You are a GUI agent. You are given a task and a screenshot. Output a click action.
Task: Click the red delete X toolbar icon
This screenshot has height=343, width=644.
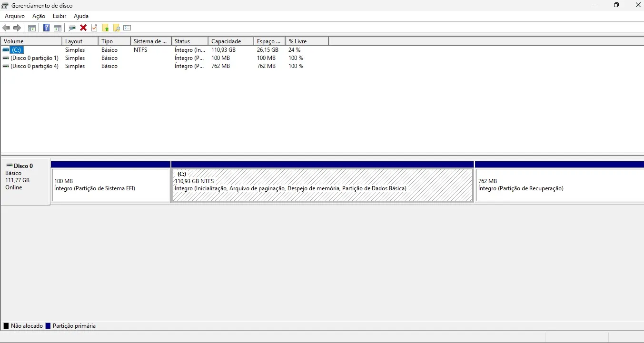tap(83, 28)
